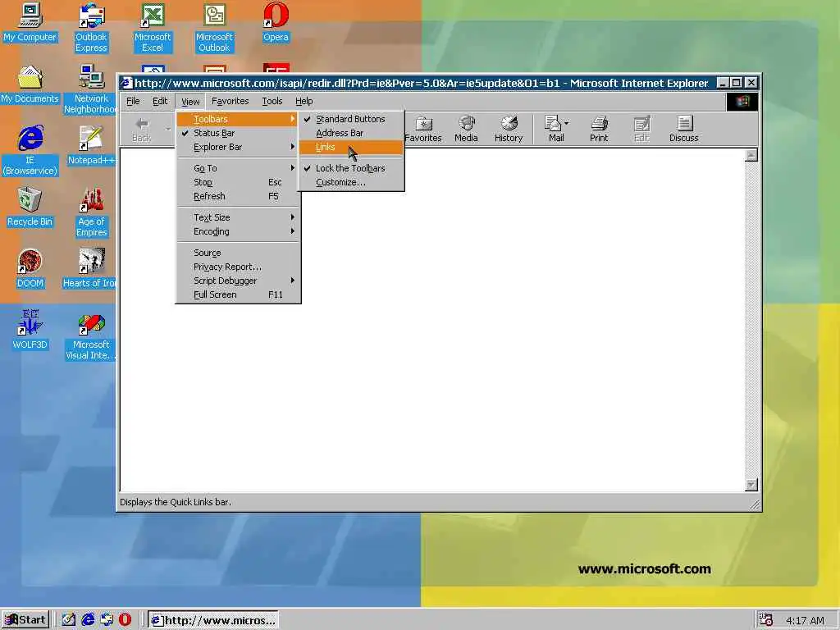Open the File menu

click(133, 101)
